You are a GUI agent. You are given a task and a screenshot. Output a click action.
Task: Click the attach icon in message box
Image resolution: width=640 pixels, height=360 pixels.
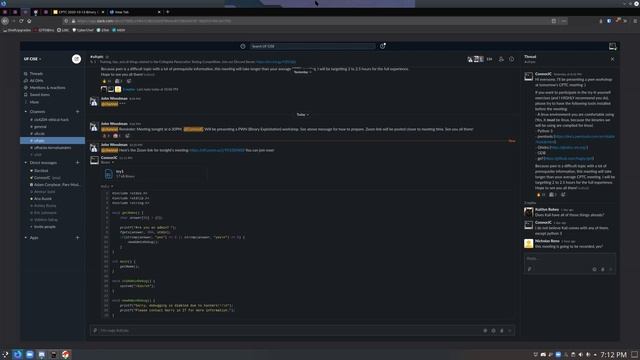point(95,330)
